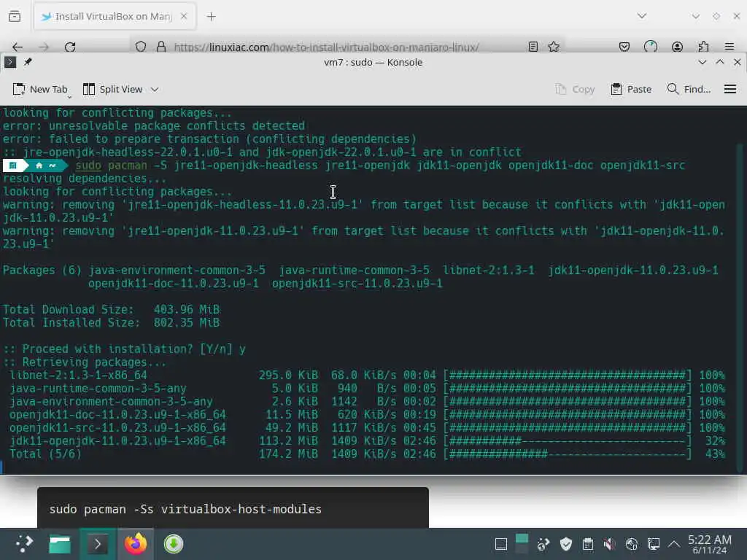Click the muted volume tray icon
This screenshot has height=560, width=747.
(609, 544)
